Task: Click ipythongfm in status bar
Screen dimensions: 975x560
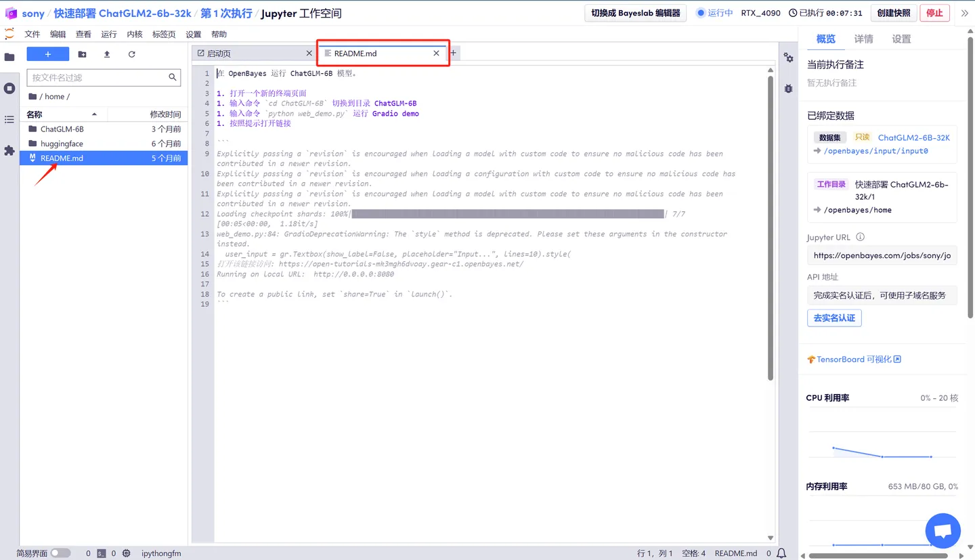Action: click(x=161, y=553)
